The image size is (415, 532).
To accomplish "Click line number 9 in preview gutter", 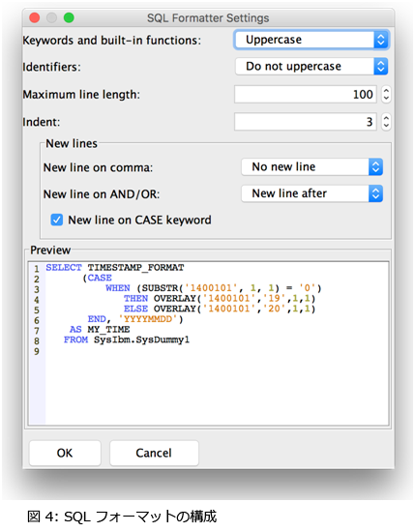I will pos(37,351).
